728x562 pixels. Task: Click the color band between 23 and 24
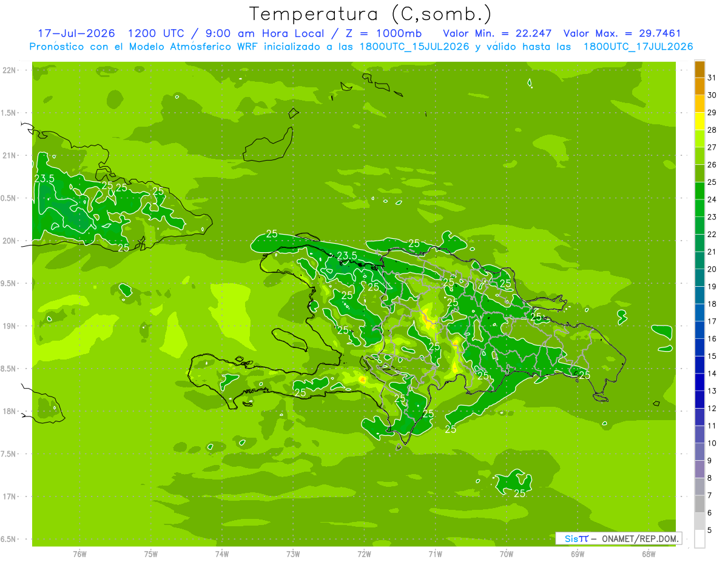click(x=699, y=208)
